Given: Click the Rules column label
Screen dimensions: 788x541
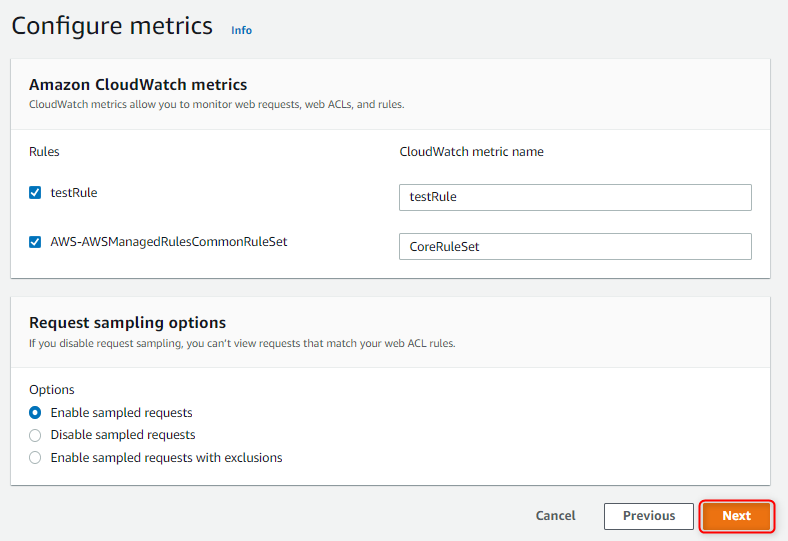Looking at the screenshot, I should (x=44, y=152).
